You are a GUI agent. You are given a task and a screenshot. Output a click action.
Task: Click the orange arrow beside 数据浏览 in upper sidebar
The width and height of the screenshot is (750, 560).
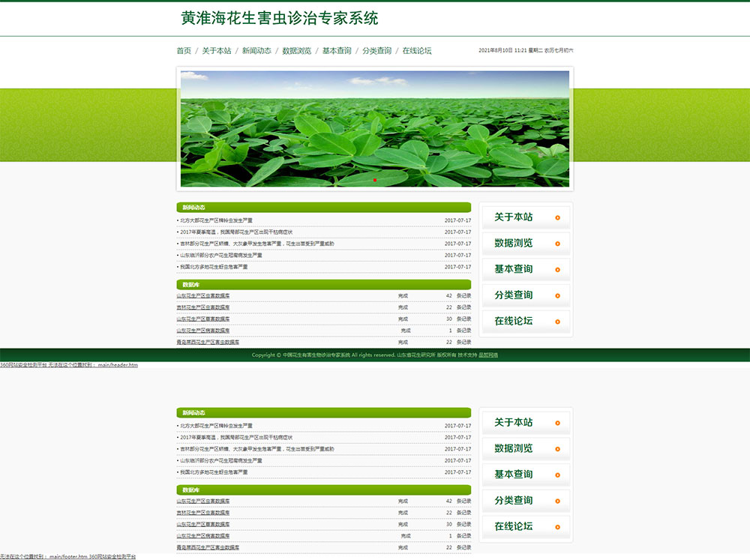click(x=557, y=244)
